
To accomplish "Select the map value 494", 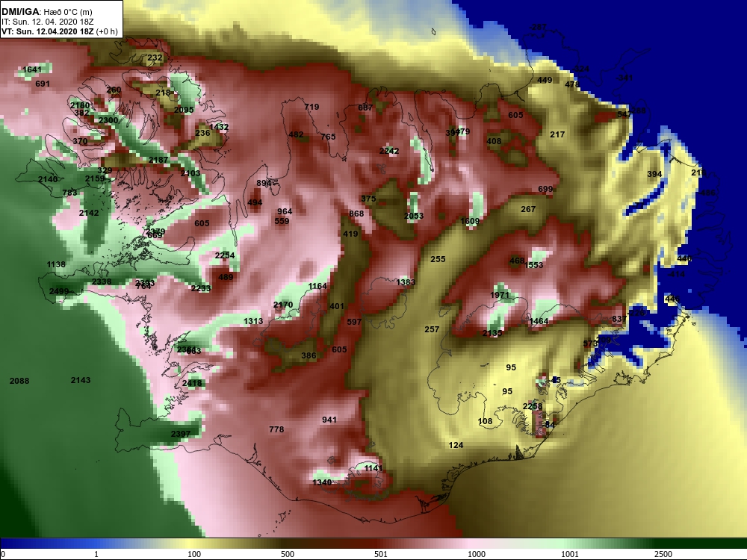I will tap(255, 202).
